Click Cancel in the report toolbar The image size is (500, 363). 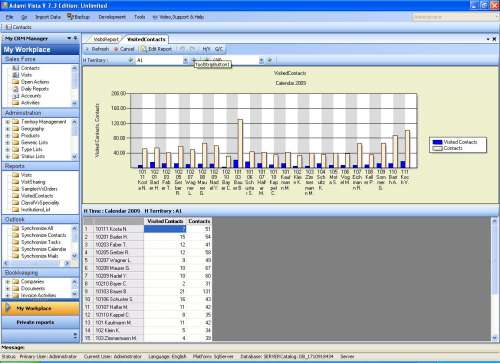(x=124, y=49)
